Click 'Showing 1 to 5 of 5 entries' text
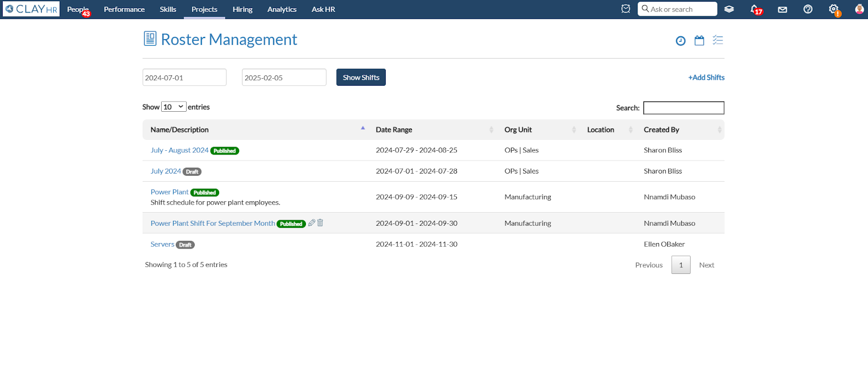The image size is (868, 377). pyautogui.click(x=186, y=265)
